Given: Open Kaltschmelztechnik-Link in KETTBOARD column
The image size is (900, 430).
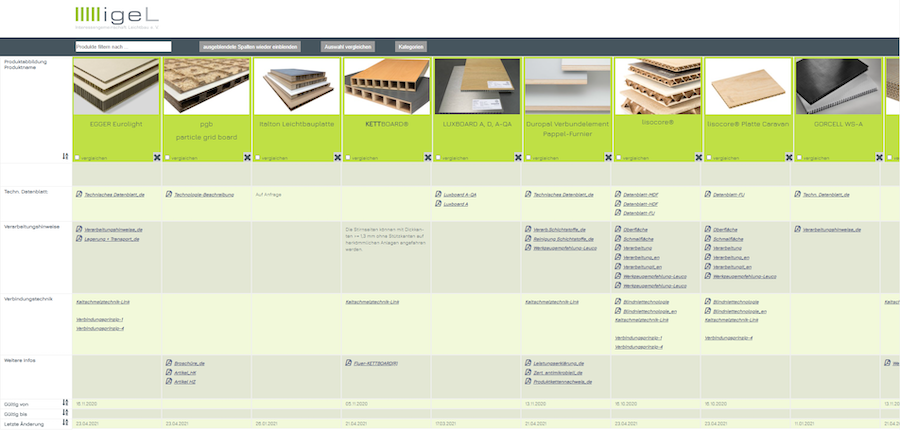Looking at the screenshot, I should coord(372,302).
